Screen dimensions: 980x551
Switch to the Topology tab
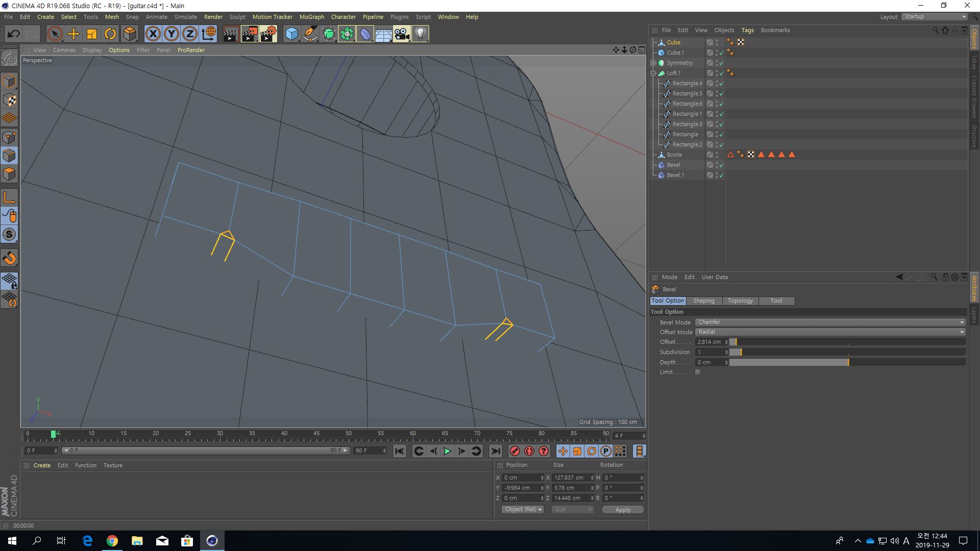[740, 301]
